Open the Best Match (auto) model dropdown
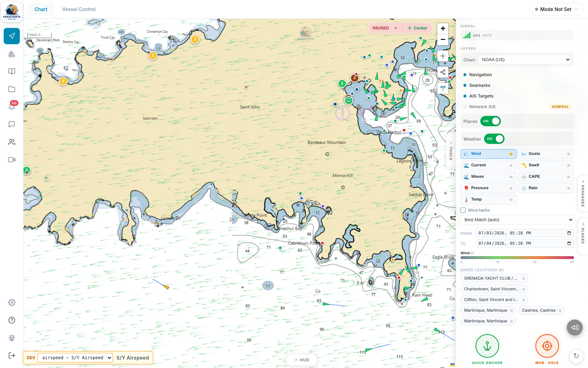This screenshot has width=588, height=368. point(517,220)
